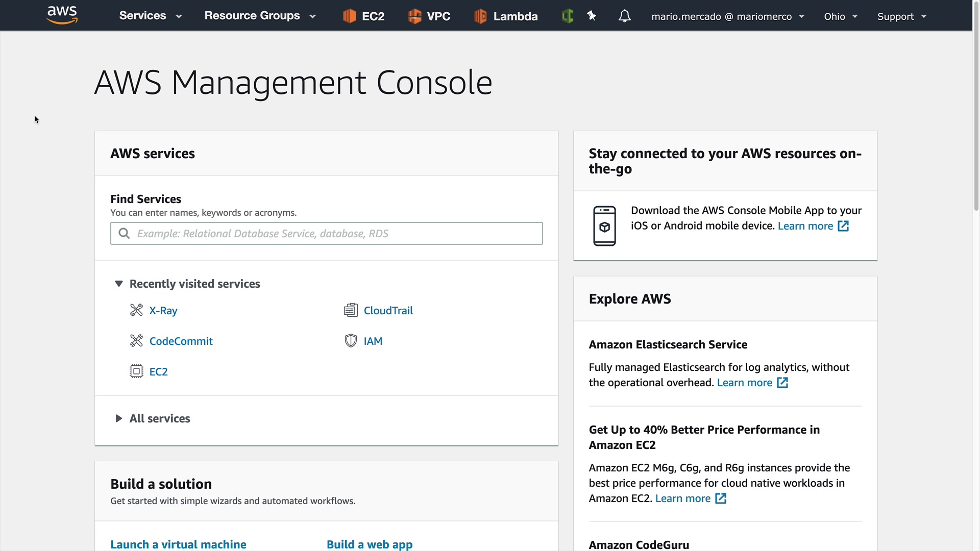
Task: Click the Find Services search field
Action: pyautogui.click(x=327, y=234)
